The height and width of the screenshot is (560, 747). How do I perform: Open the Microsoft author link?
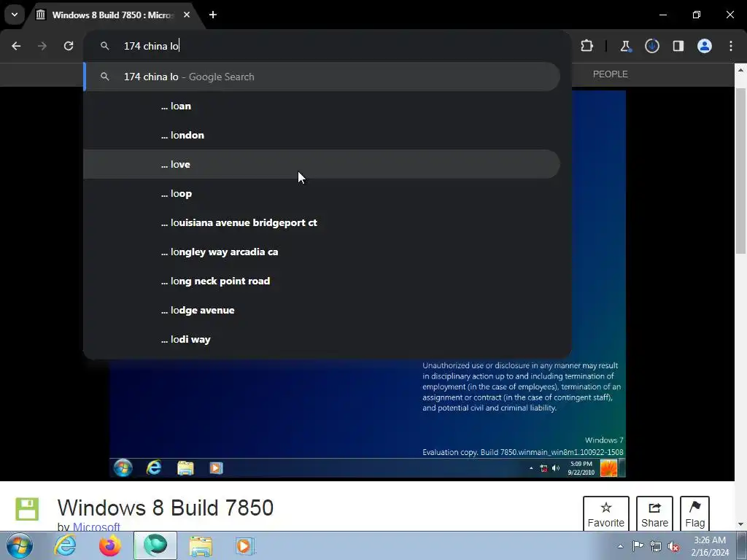(96, 526)
